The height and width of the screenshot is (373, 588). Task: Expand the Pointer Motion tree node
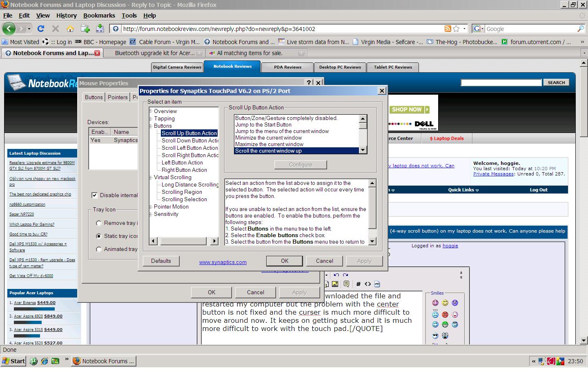click(151, 206)
